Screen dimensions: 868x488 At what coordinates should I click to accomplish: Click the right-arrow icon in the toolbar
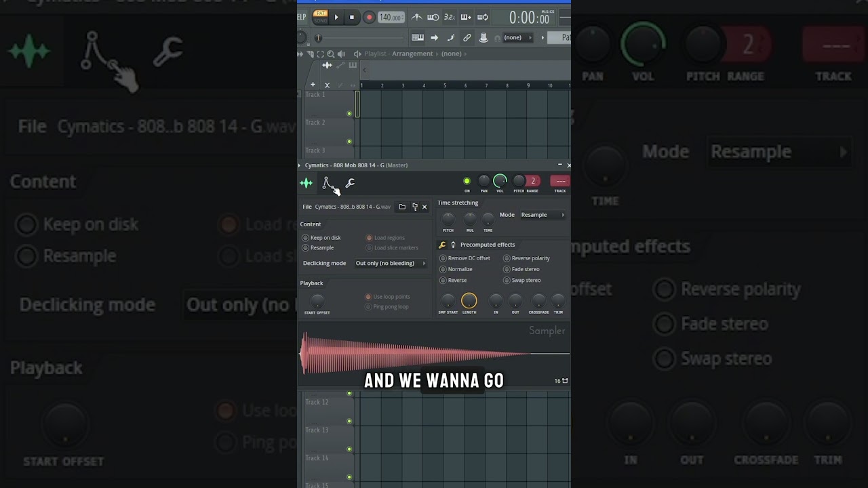click(x=435, y=37)
